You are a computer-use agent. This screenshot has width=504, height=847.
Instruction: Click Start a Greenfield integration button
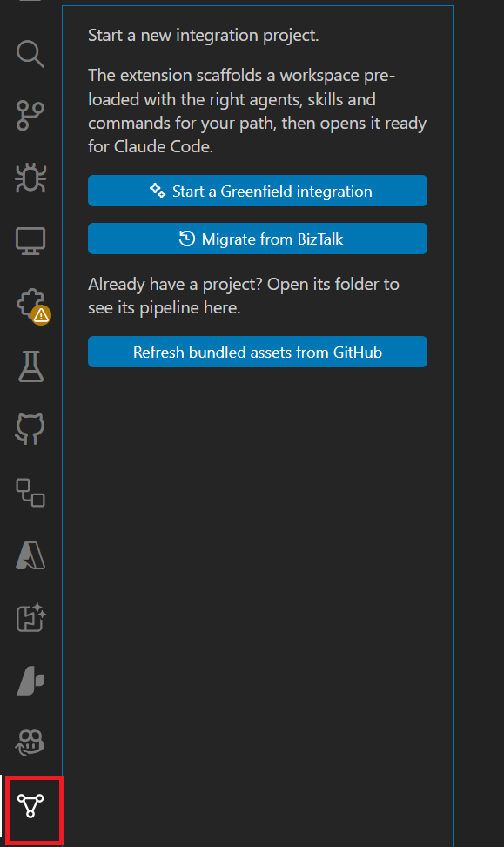pyautogui.click(x=258, y=191)
